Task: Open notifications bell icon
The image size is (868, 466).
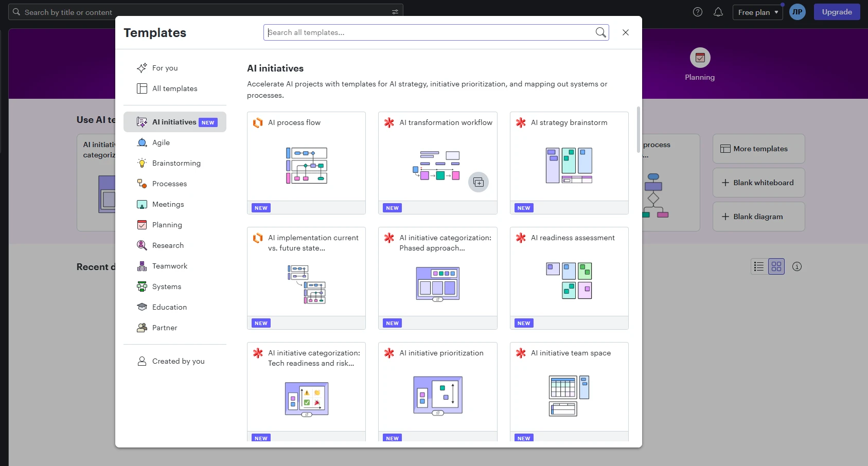Action: (x=718, y=12)
